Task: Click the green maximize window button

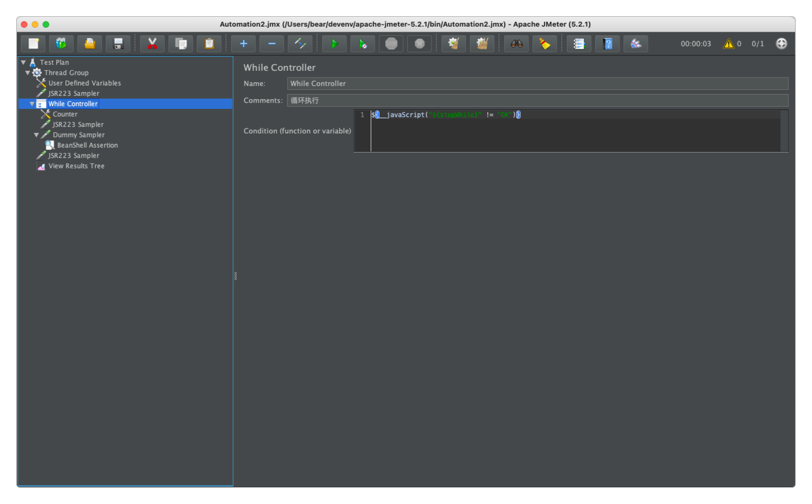Action: 46,25
